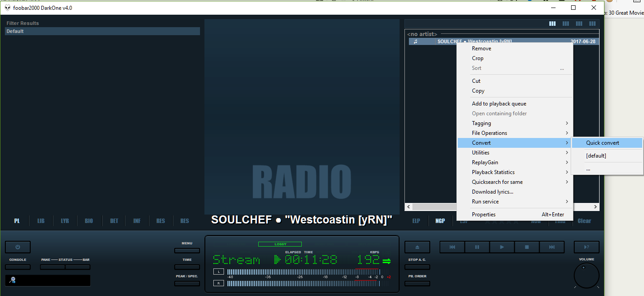
Task: Click the eject button icon
Action: tap(417, 247)
